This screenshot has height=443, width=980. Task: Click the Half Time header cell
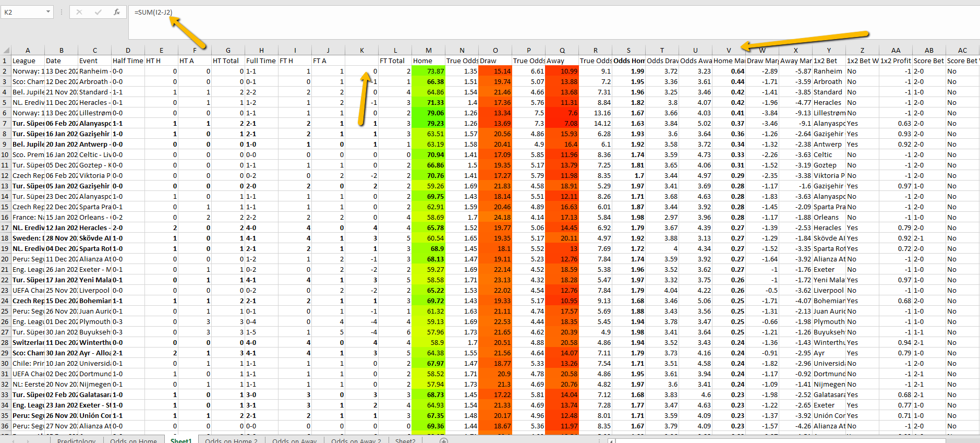(128, 61)
